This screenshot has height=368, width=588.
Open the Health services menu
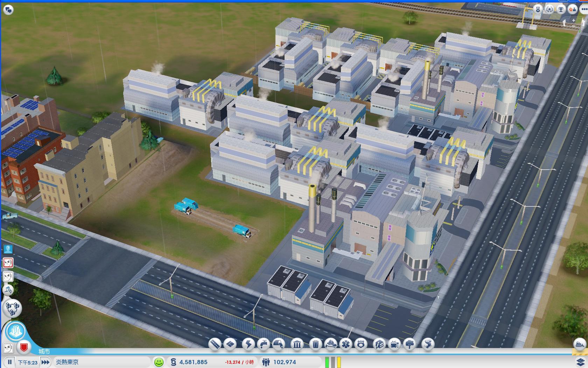click(x=345, y=344)
